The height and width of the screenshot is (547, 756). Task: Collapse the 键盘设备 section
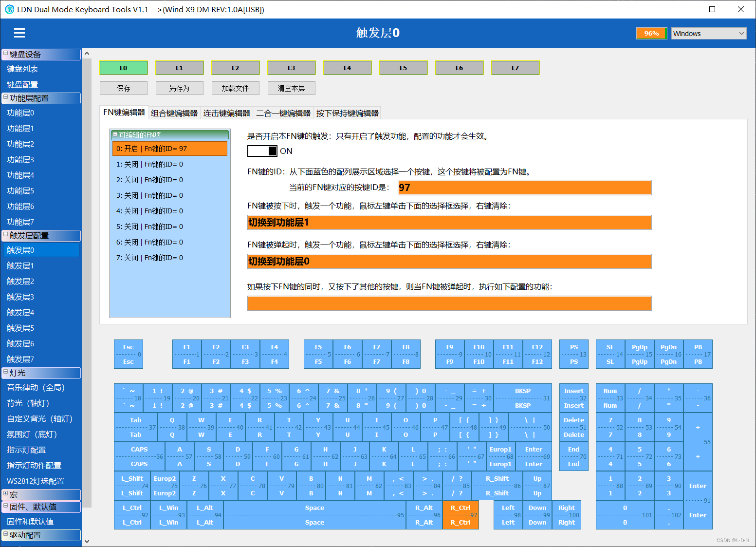point(5,54)
